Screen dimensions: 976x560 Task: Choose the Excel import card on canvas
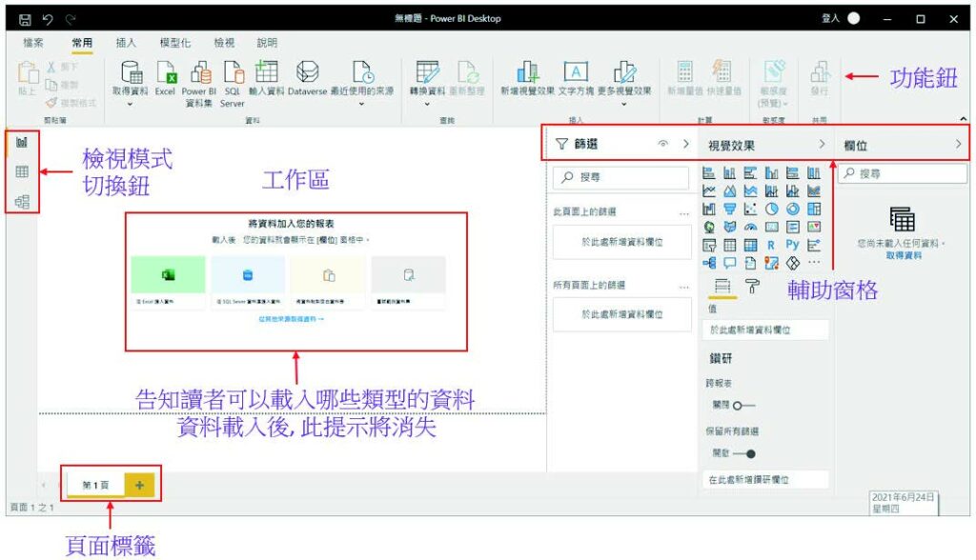168,283
